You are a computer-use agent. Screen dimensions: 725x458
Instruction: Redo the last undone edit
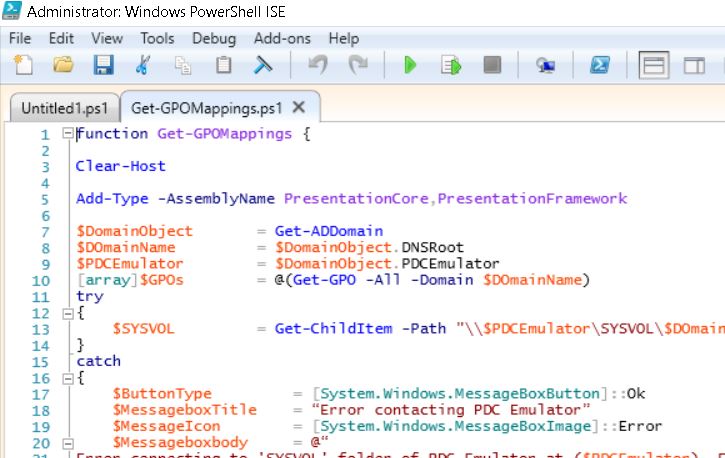tap(358, 65)
